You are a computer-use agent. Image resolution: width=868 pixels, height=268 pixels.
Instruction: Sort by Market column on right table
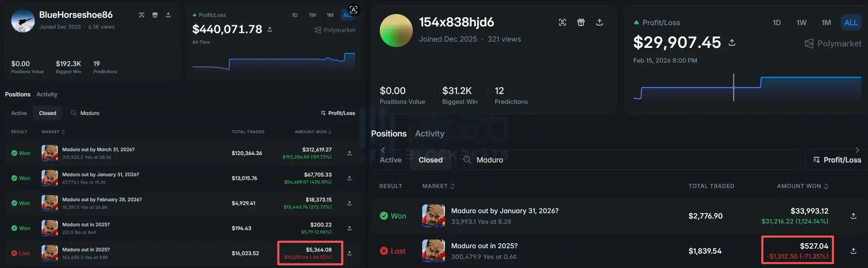pyautogui.click(x=439, y=186)
